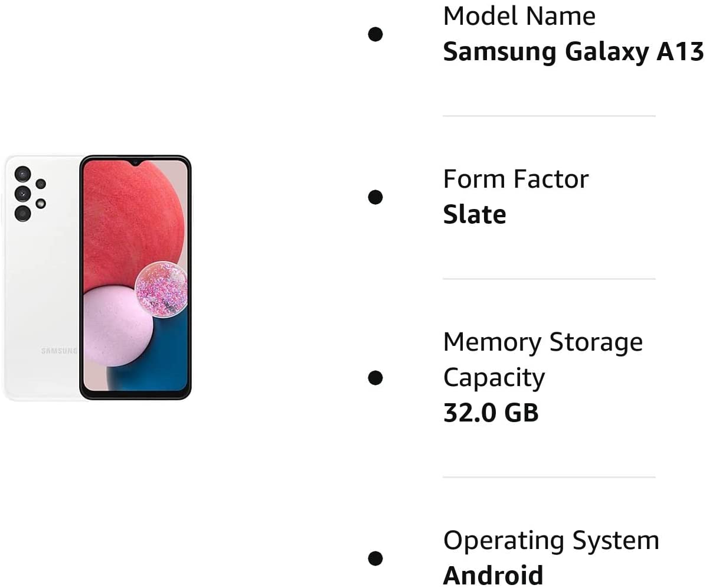Select the "Slate" value text

475,214
